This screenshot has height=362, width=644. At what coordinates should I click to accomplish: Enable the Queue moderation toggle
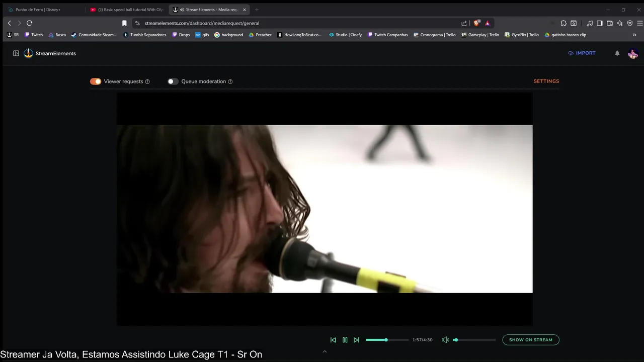click(173, 81)
